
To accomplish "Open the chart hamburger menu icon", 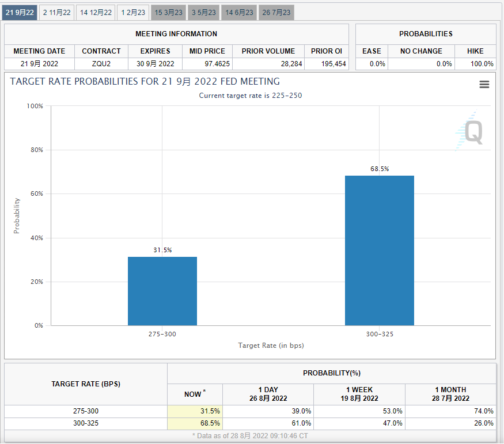I will pyautogui.click(x=484, y=85).
